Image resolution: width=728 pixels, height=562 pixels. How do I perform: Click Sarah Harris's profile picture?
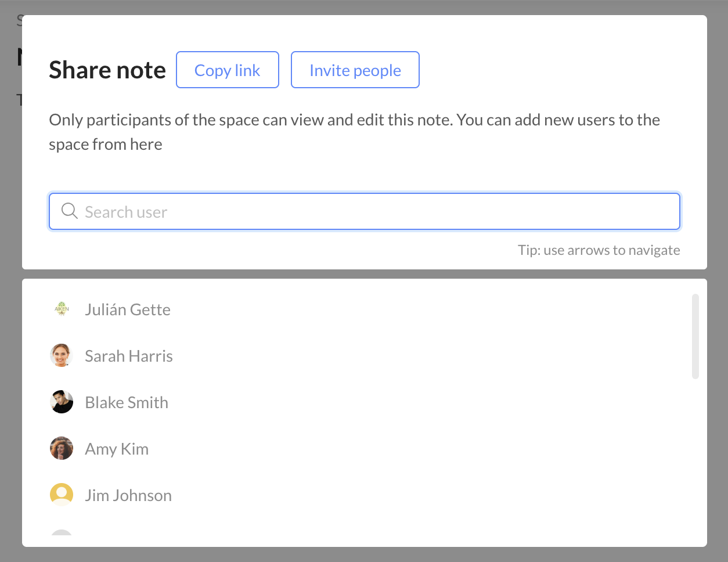(62, 355)
